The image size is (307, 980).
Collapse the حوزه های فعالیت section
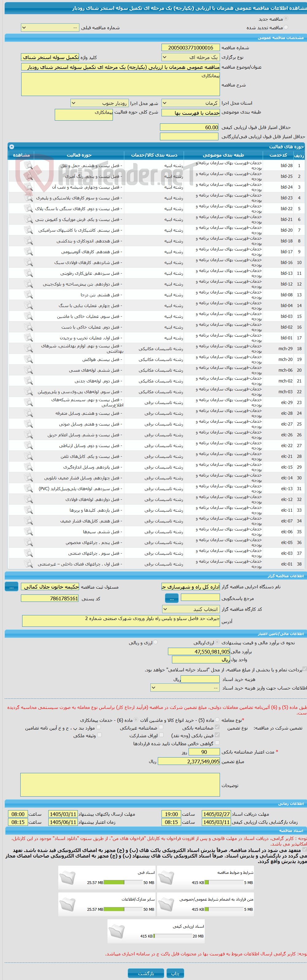coord(11,146)
